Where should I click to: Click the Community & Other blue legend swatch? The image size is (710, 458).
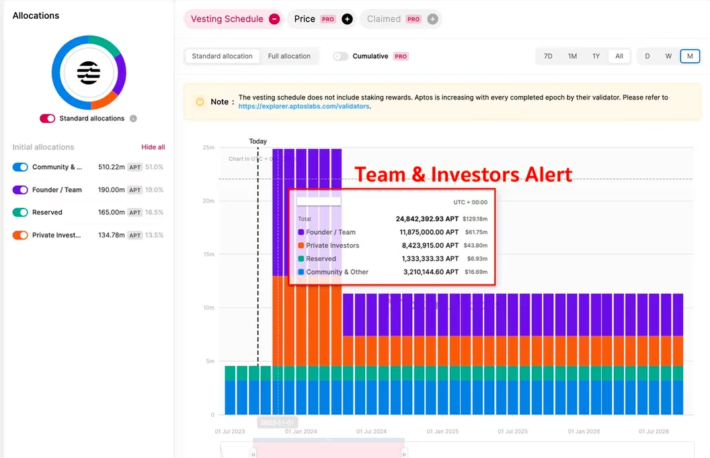301,272
